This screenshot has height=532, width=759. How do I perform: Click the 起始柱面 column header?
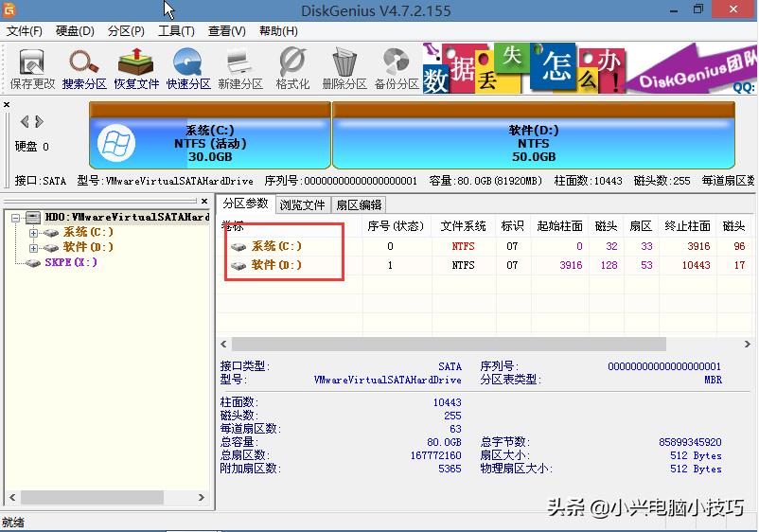[x=559, y=226]
